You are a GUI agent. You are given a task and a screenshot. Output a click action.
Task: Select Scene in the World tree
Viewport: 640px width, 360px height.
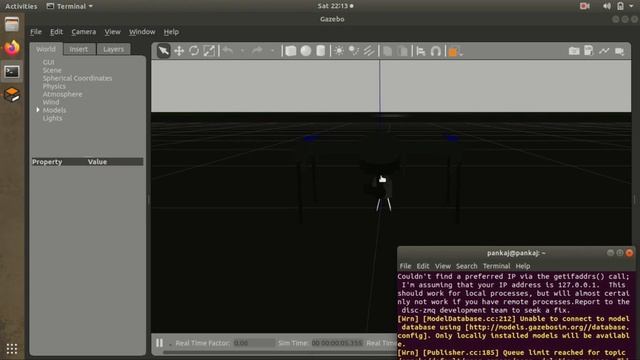(52, 70)
